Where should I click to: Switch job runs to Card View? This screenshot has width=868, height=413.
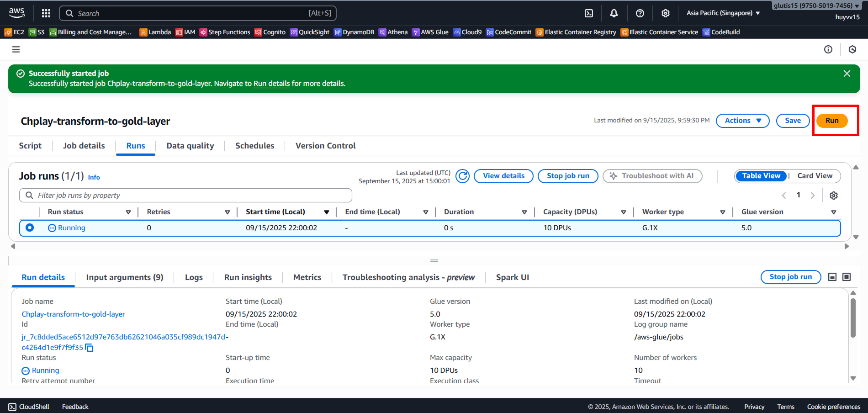pos(815,176)
